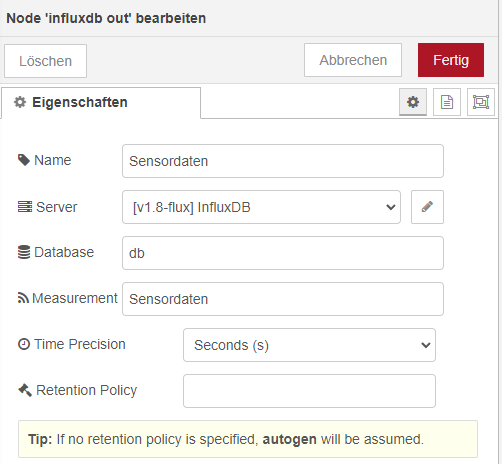Click the Time Precision clock icon
502x464 pixels.
click(24, 344)
